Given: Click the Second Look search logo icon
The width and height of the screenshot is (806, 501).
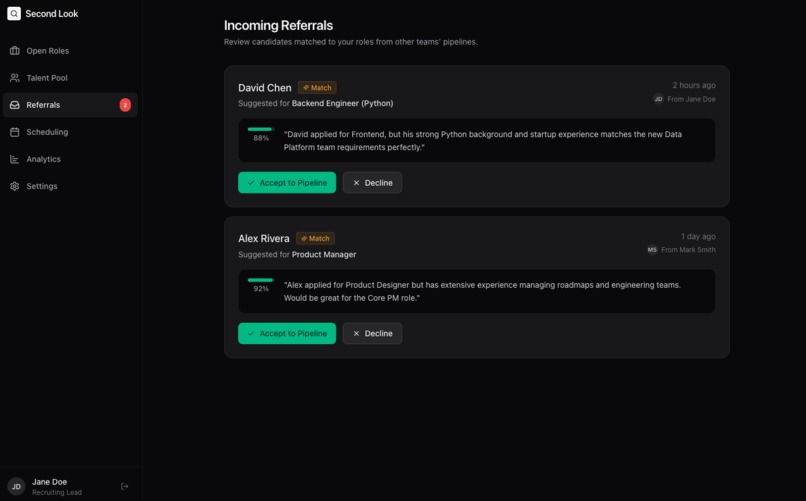Looking at the screenshot, I should click(14, 13).
